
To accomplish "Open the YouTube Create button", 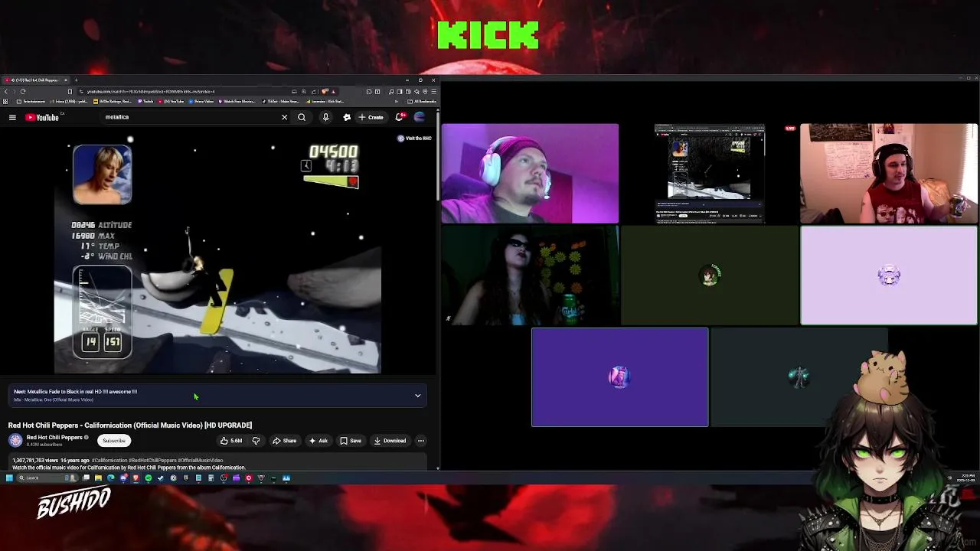I will (371, 117).
